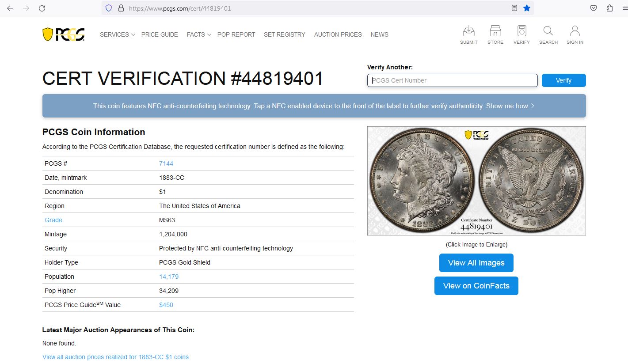Open the Search magnifier icon

(x=548, y=34)
